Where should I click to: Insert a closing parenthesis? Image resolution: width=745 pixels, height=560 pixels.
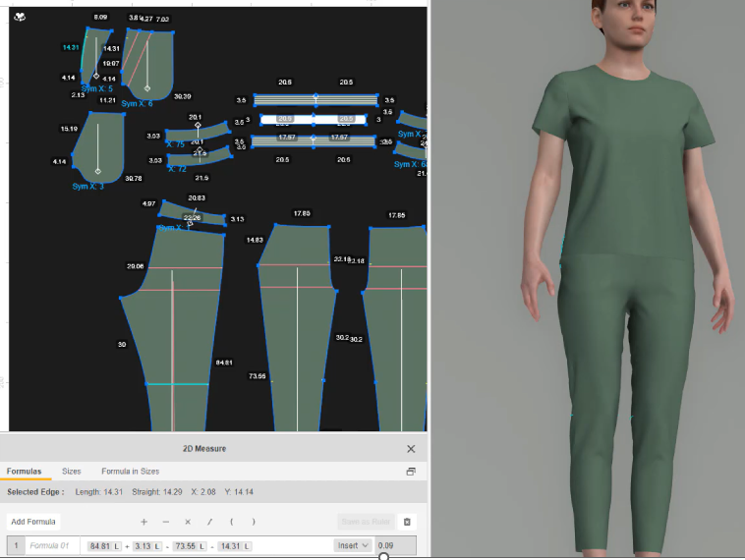254,522
